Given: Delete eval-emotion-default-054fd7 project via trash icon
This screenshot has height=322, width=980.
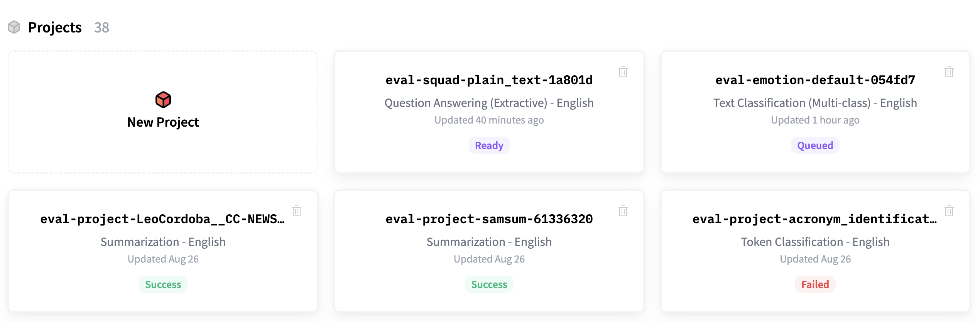Looking at the screenshot, I should pyautogui.click(x=949, y=72).
